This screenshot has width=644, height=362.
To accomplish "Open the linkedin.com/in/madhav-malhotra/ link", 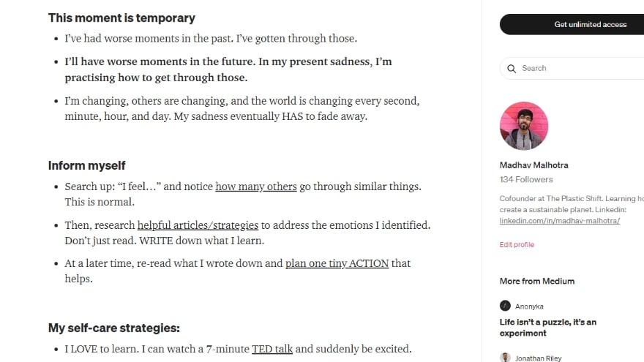I will coord(559,220).
